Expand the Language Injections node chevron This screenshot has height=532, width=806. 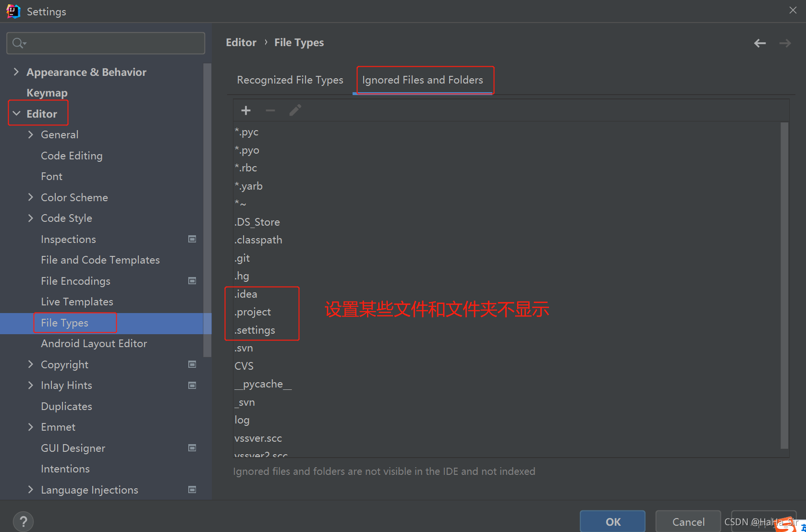(31, 490)
